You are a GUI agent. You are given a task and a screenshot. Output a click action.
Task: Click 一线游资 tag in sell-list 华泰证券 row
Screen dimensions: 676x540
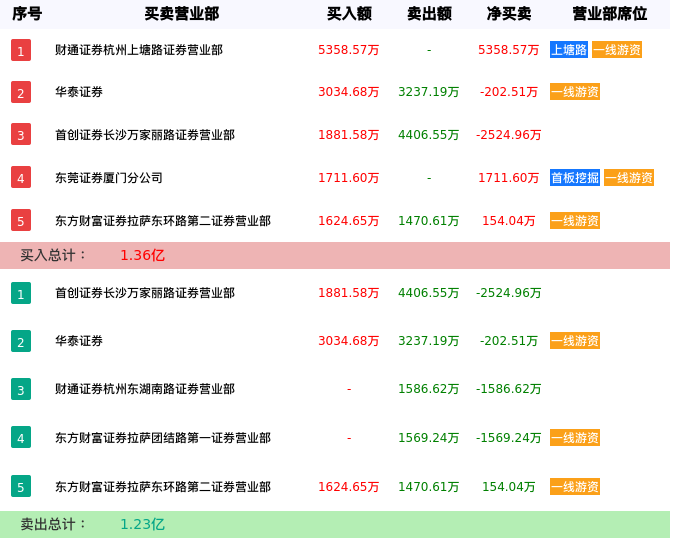pos(575,341)
